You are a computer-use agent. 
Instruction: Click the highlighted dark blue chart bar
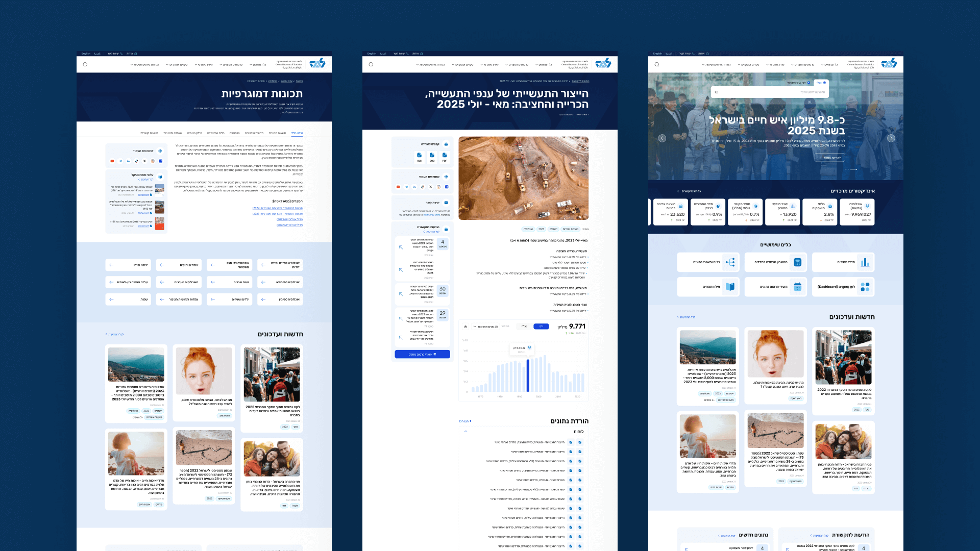coord(528,375)
